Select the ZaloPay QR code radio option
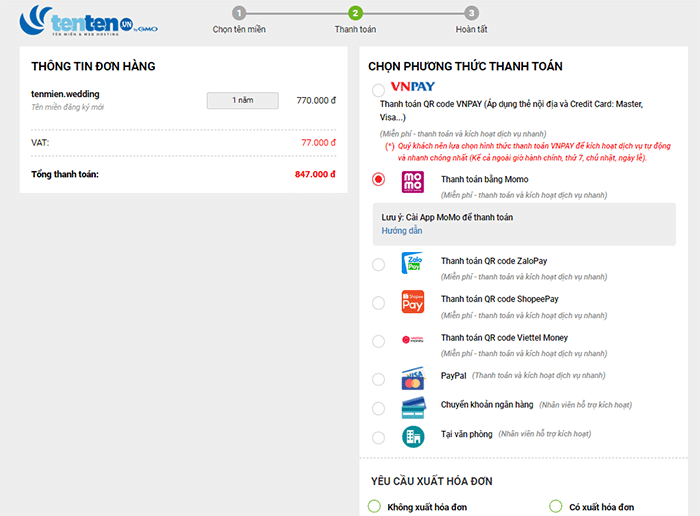This screenshot has height=516, width=700. pyautogui.click(x=378, y=265)
